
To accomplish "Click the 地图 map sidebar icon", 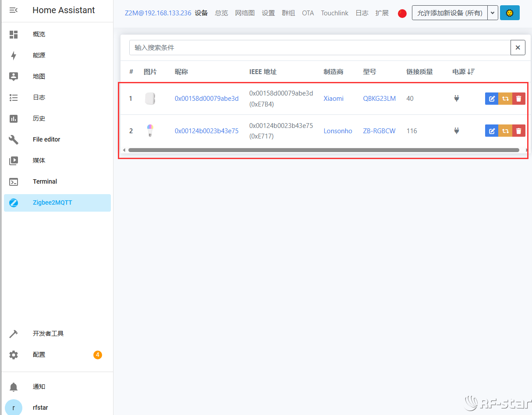I will click(13, 76).
